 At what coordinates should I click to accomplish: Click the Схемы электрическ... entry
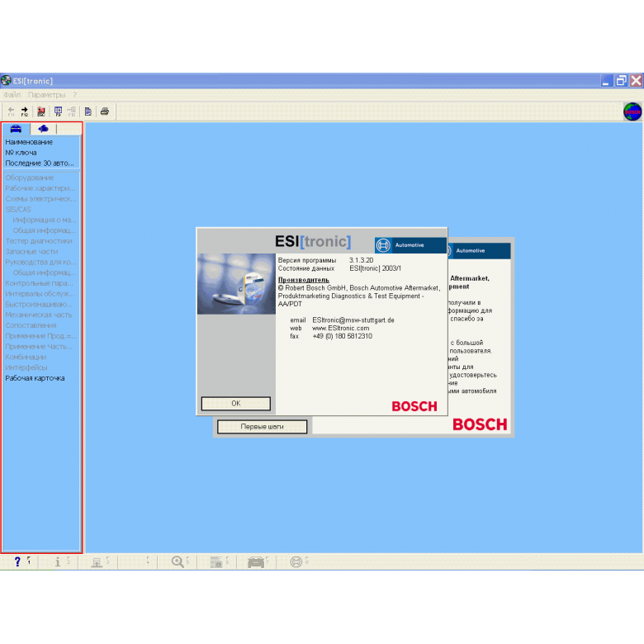(40, 199)
